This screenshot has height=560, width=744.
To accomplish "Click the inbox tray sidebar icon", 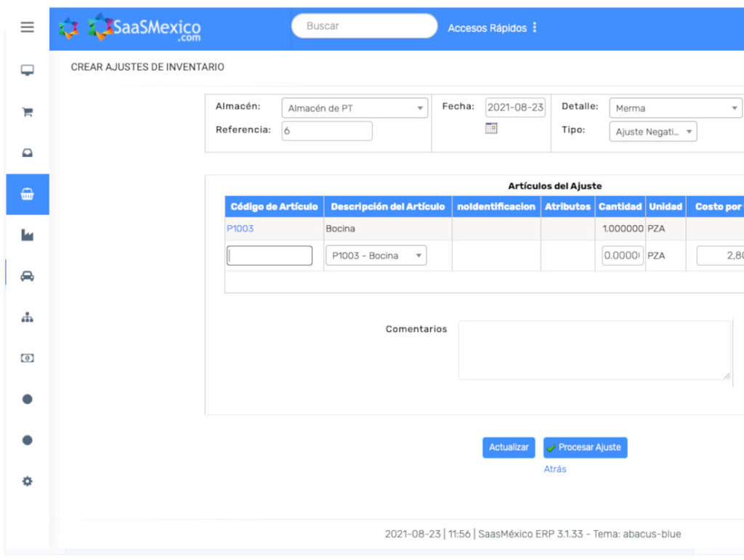I will click(27, 153).
